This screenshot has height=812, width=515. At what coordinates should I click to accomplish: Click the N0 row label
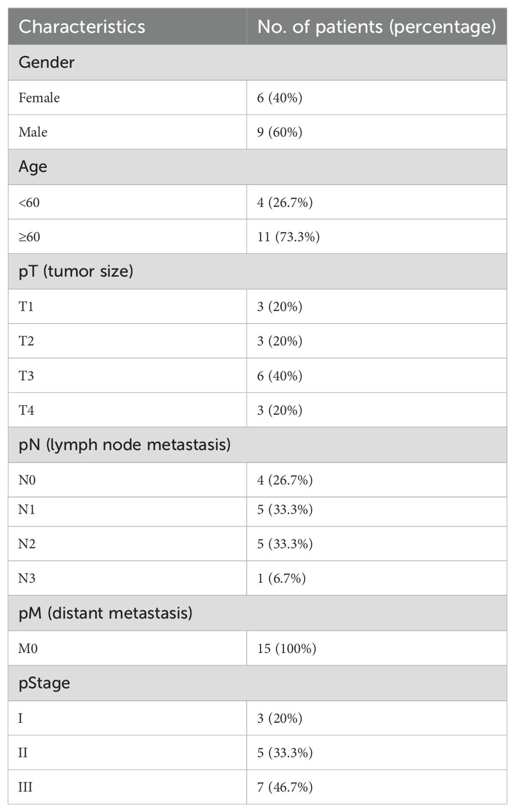point(27,480)
